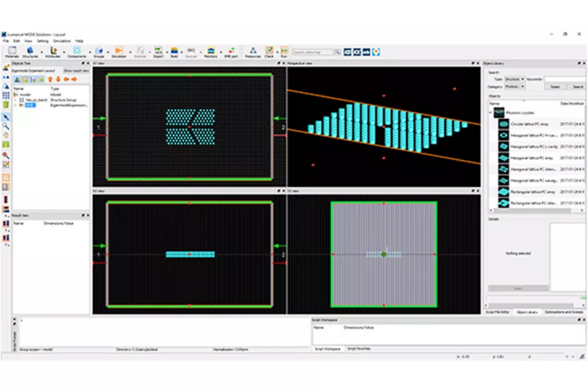Open the Category dropdown in Object Library
Viewport: 588px width, 392px height.
pos(514,87)
